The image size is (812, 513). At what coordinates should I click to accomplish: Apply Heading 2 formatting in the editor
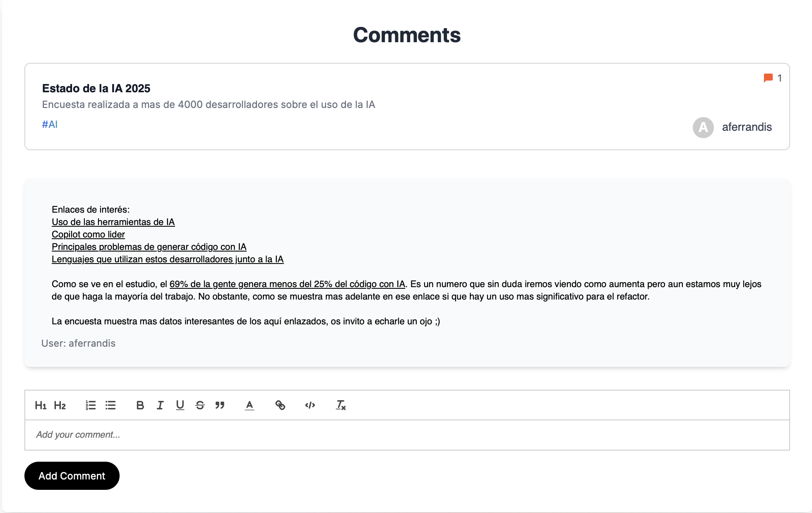point(60,405)
